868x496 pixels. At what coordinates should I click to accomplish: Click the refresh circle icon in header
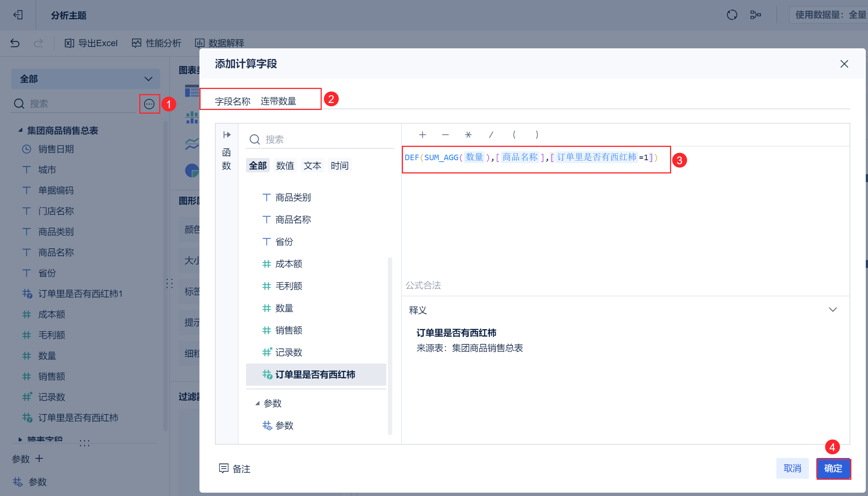pos(732,15)
